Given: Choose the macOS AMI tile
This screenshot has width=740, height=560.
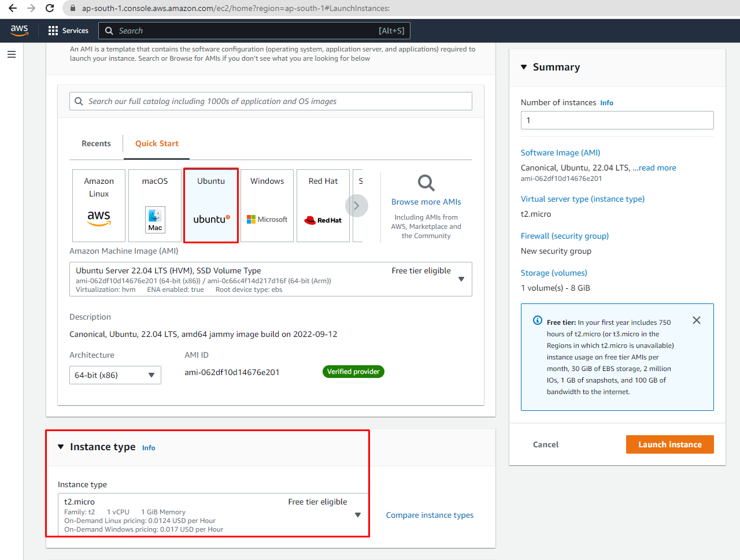Looking at the screenshot, I should point(155,205).
